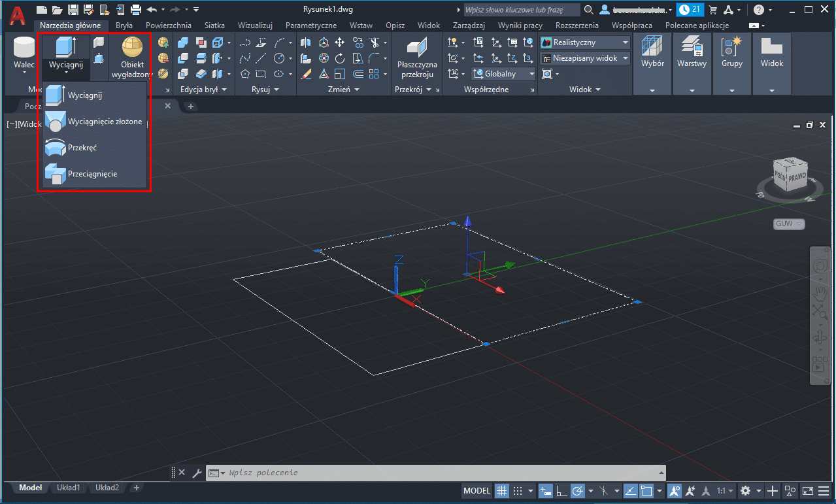Click the command line input field
This screenshot has width=836, height=504.
pyautogui.click(x=437, y=473)
